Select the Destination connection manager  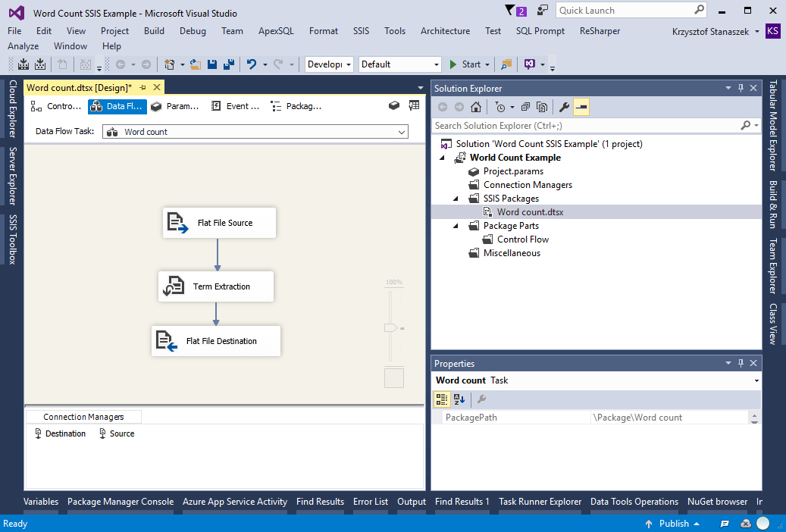click(60, 433)
